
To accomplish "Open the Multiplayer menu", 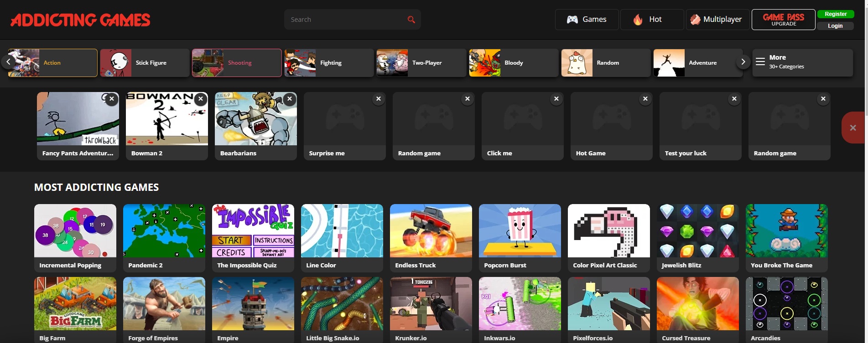I will pyautogui.click(x=717, y=20).
